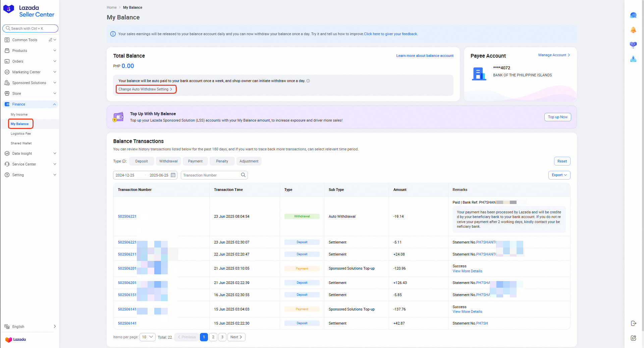Click the logout icon in right sidebar
Image resolution: width=644 pixels, height=348 pixels.
(x=633, y=323)
